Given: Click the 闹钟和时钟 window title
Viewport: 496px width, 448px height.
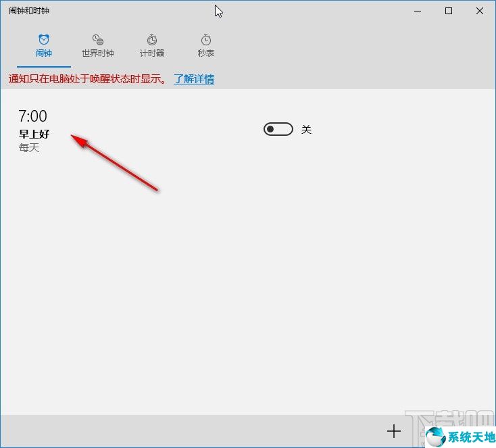Looking at the screenshot, I should click(x=29, y=11).
